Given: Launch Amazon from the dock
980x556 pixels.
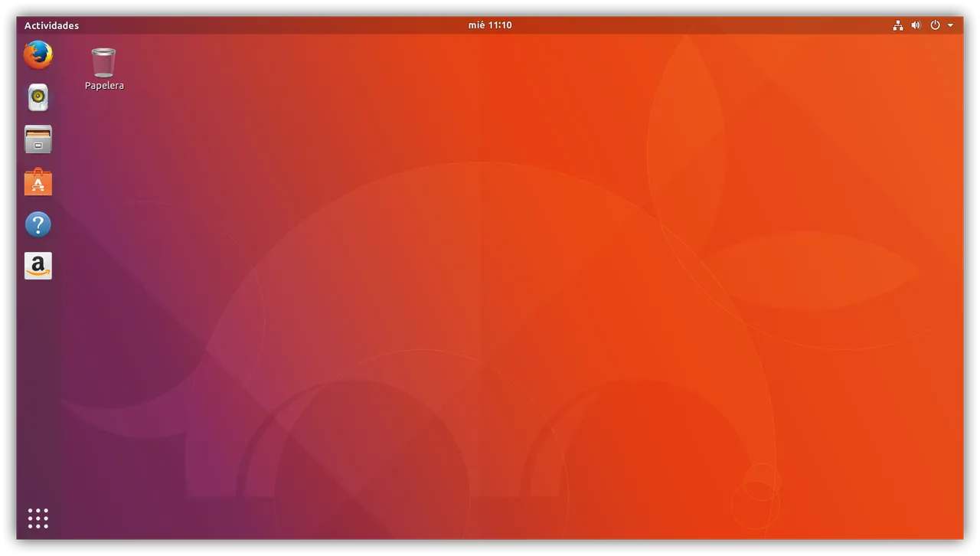Looking at the screenshot, I should click(38, 266).
